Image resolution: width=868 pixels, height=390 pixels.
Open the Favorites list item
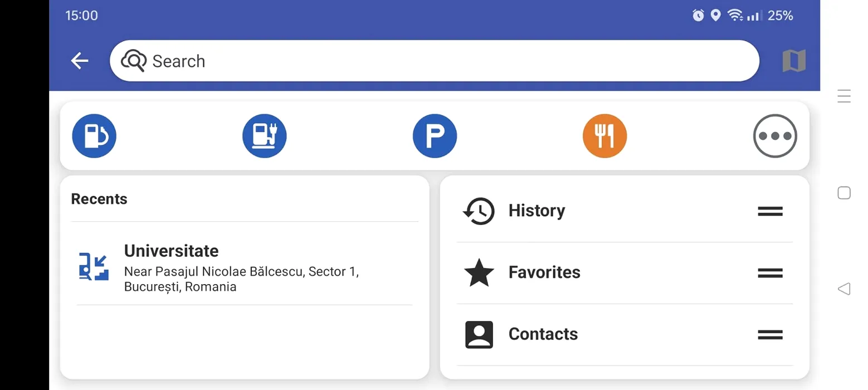point(625,273)
